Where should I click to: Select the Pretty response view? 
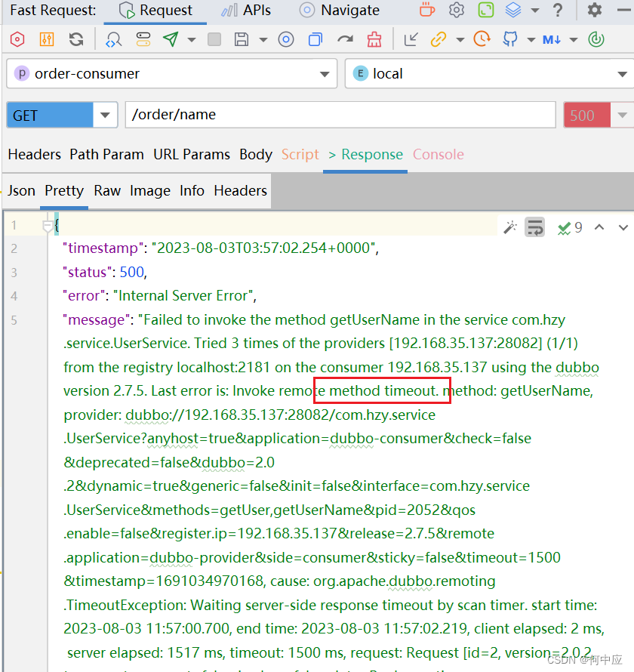[64, 190]
